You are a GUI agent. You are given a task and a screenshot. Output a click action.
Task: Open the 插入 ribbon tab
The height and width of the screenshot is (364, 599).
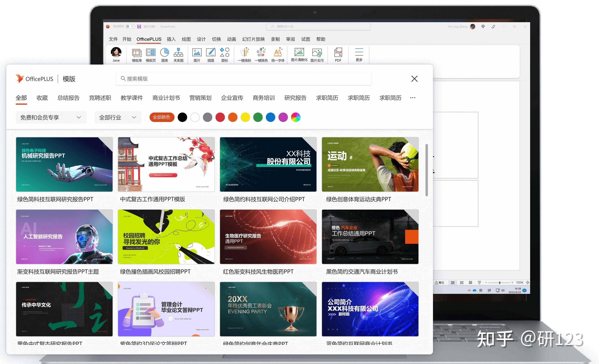click(171, 39)
